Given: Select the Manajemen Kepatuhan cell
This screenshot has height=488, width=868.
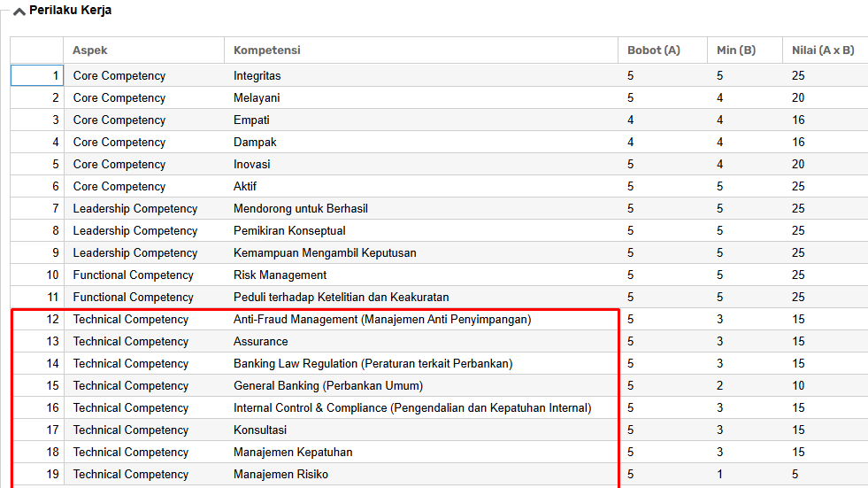Looking at the screenshot, I should click(x=420, y=452).
